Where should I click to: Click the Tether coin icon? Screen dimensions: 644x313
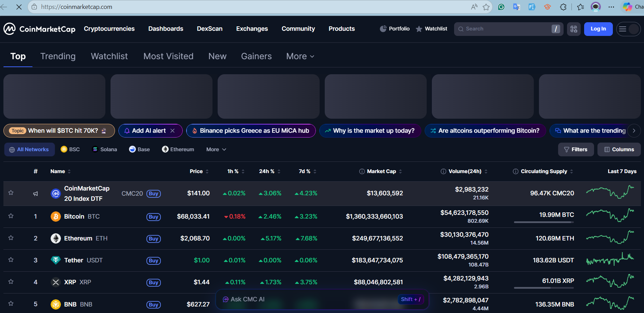[x=55, y=260]
